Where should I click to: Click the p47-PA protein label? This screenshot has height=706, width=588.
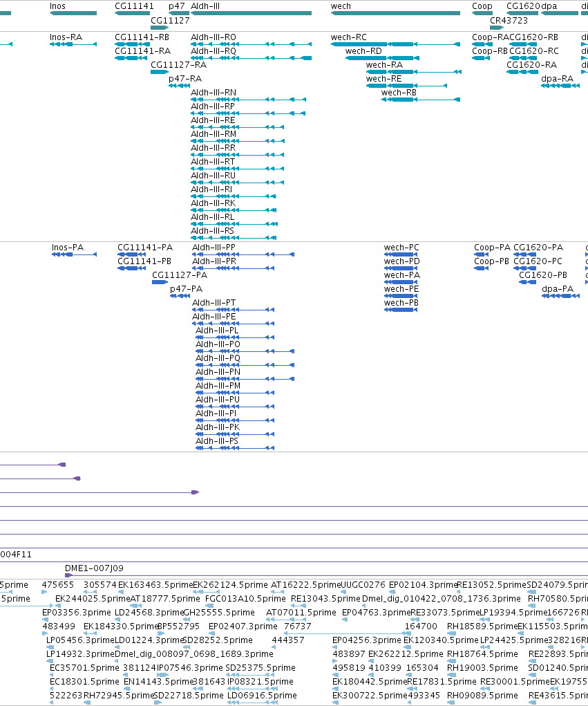(187, 289)
